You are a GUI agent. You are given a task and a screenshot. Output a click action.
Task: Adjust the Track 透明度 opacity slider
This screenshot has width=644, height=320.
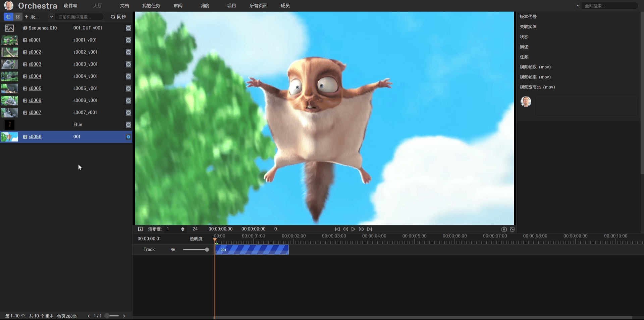196,250
